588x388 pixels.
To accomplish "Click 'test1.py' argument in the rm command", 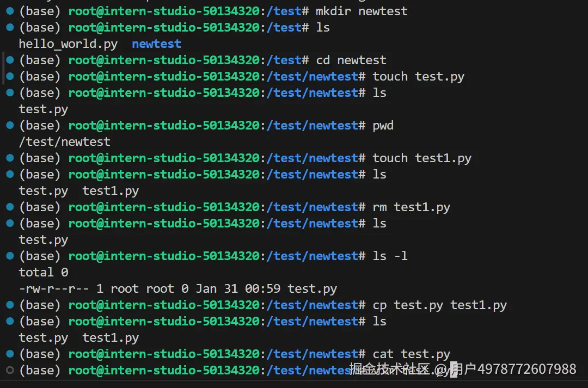I will click(422, 207).
